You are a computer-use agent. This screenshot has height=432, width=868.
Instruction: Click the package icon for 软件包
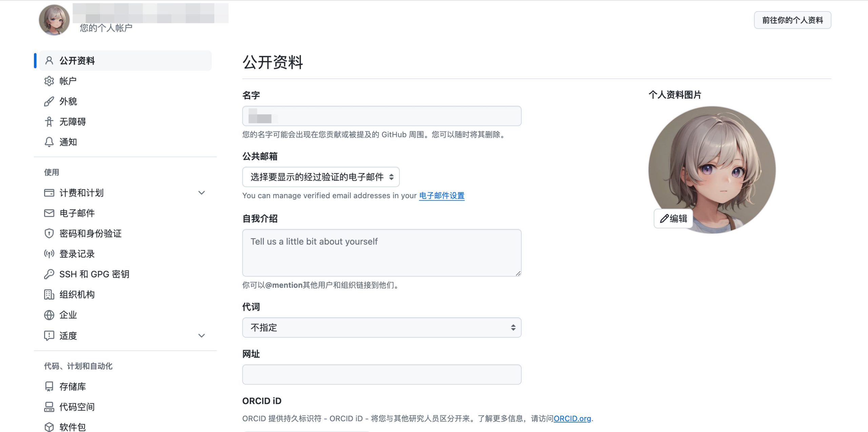[49, 427]
